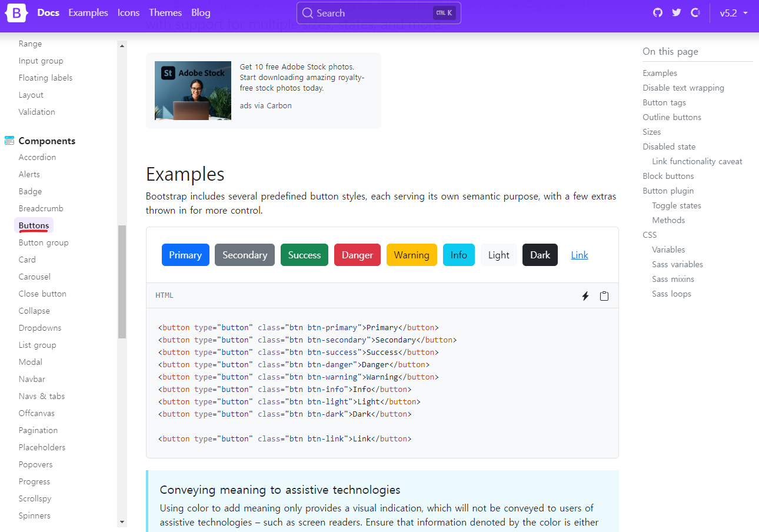This screenshot has height=532, width=759.
Task: Open Navbar in the sidebar
Action: point(32,379)
